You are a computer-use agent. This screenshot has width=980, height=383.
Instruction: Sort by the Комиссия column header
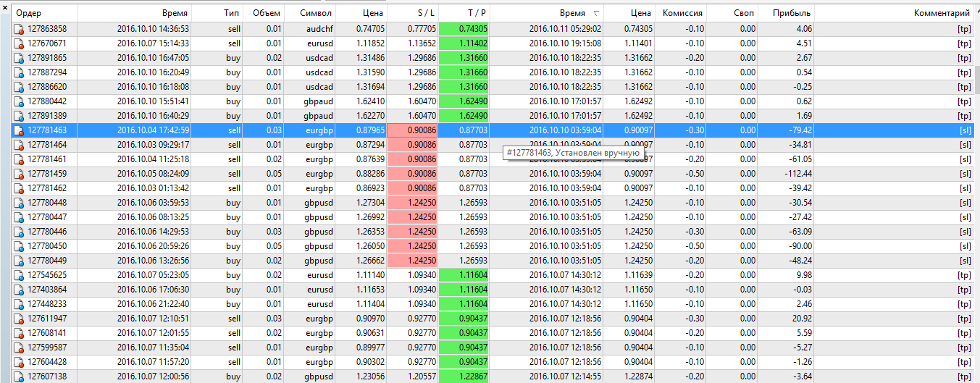click(x=682, y=14)
